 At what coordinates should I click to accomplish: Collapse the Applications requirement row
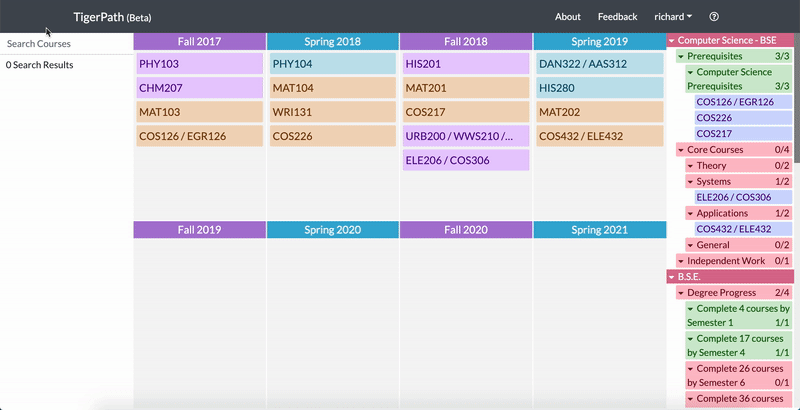click(690, 213)
